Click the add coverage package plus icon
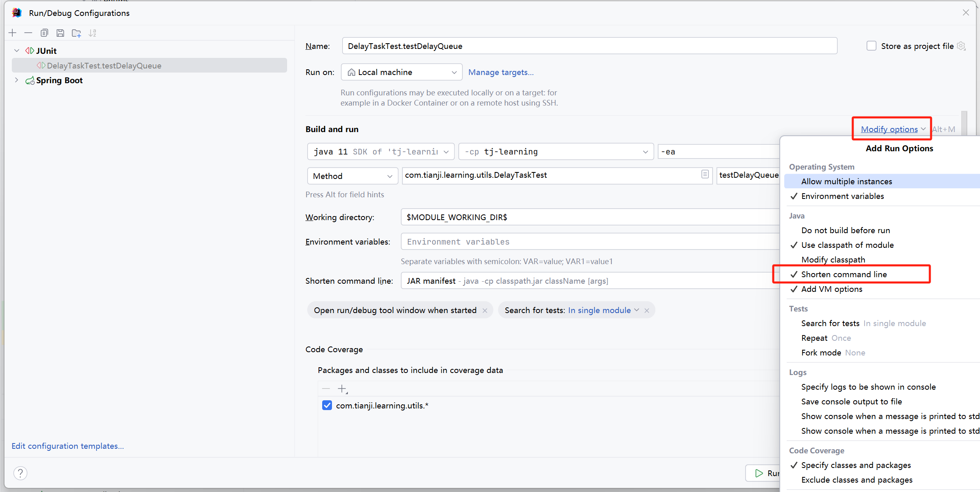 click(x=342, y=389)
